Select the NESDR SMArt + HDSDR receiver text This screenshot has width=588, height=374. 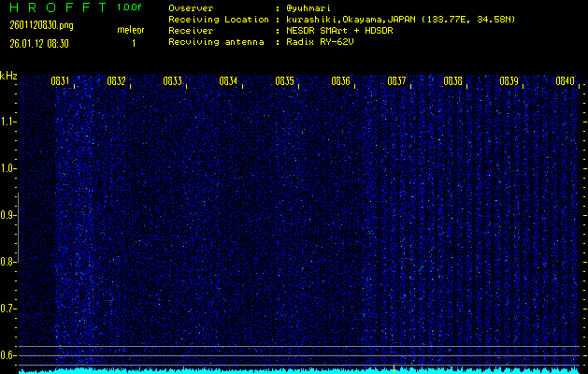340,30
